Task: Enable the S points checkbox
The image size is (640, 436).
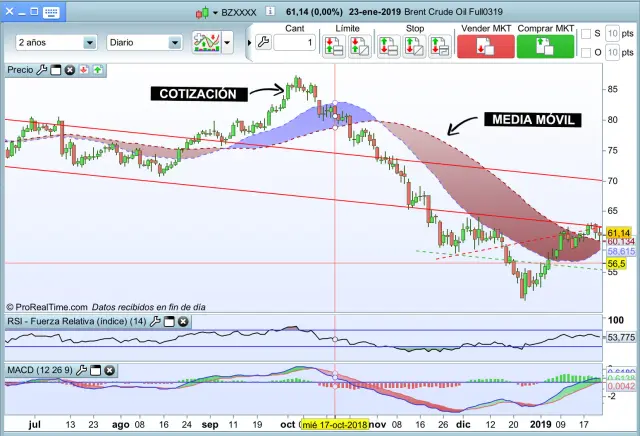Action: coord(584,34)
